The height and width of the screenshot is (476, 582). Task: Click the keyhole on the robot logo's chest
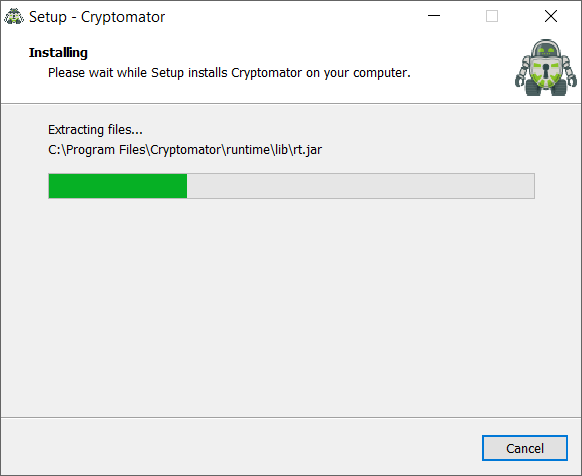[x=546, y=71]
